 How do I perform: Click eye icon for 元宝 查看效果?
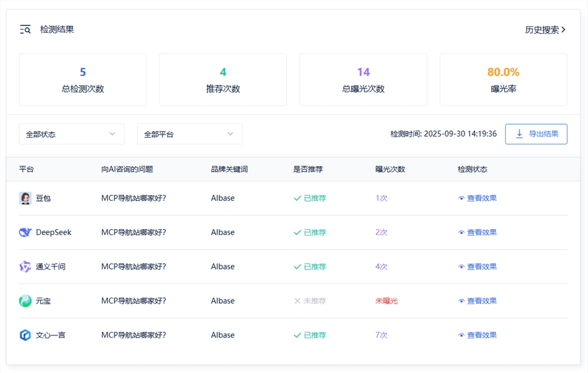(462, 301)
